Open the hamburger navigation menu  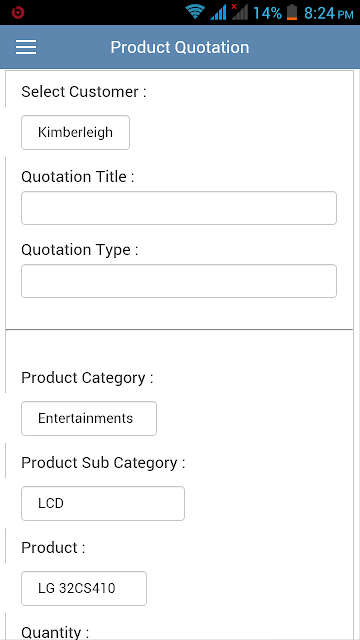tap(26, 47)
